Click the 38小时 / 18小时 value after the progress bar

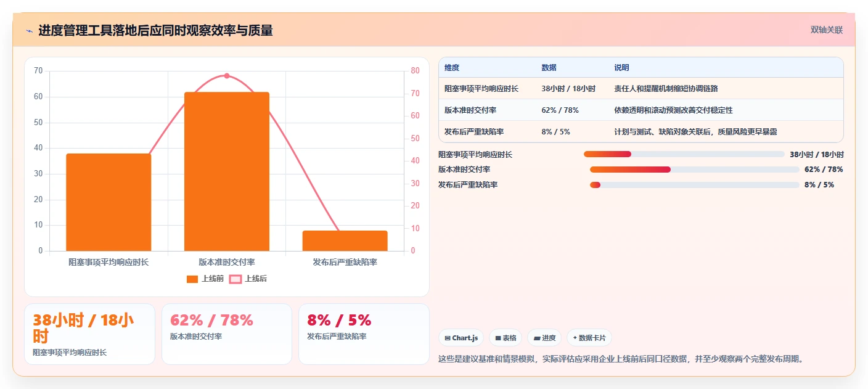pos(817,154)
